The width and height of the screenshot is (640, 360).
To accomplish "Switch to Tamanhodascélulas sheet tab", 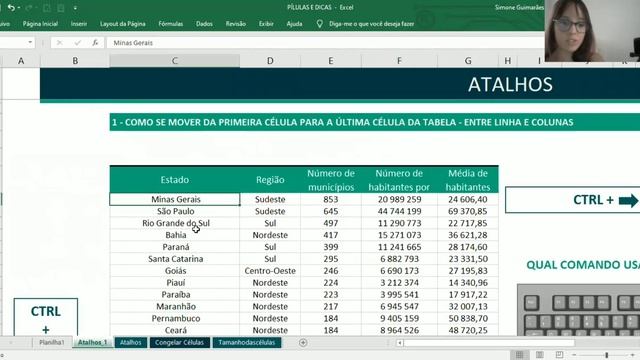I will pyautogui.click(x=247, y=342).
